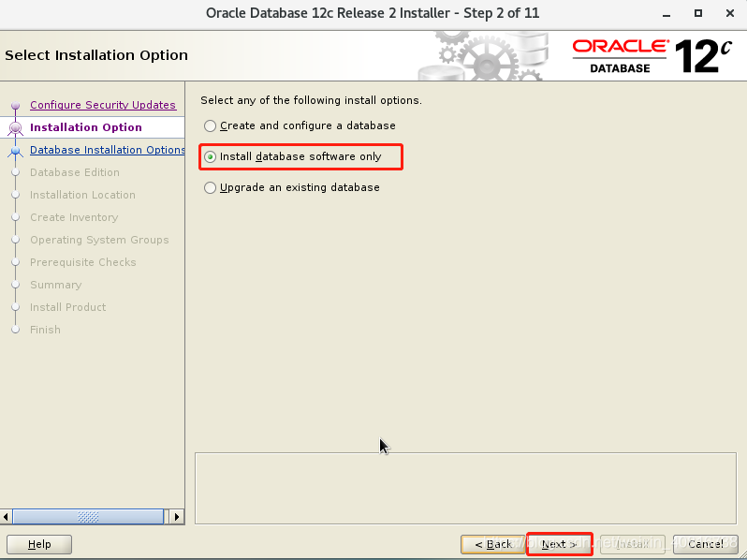747x560 pixels.
Task: Click the Oracle Database 12c logo
Action: coord(652,56)
